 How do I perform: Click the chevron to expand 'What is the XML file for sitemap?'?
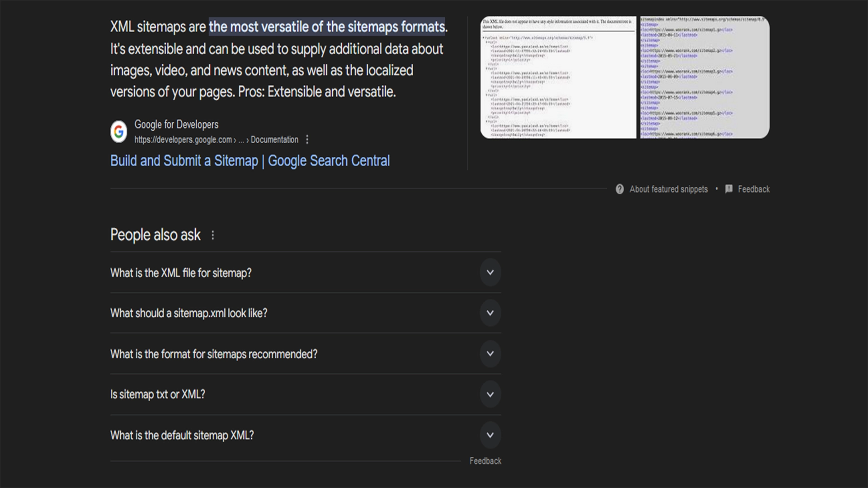(x=491, y=273)
